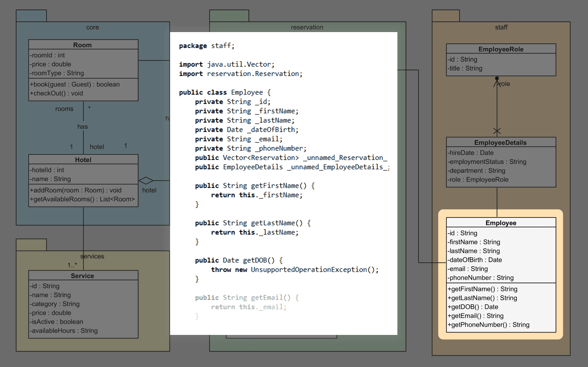Click the aggregation diamond near Hotel
588x367 pixels.
coord(147,181)
